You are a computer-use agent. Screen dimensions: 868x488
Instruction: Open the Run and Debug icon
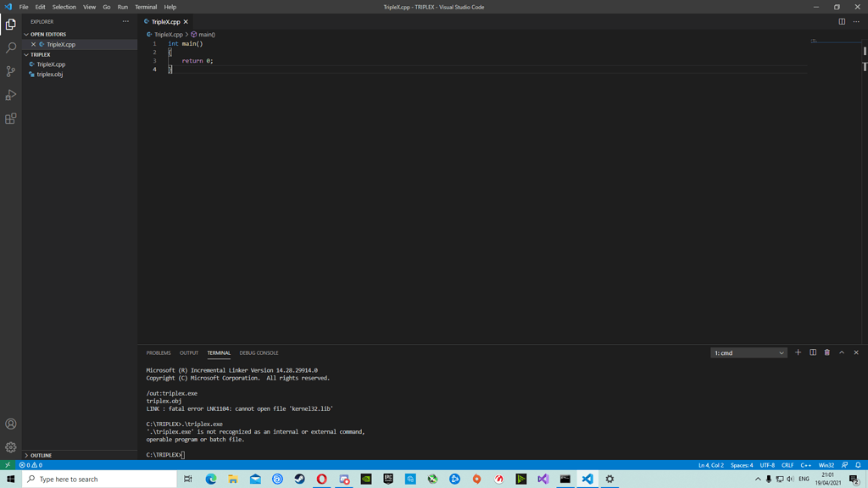[x=10, y=95]
